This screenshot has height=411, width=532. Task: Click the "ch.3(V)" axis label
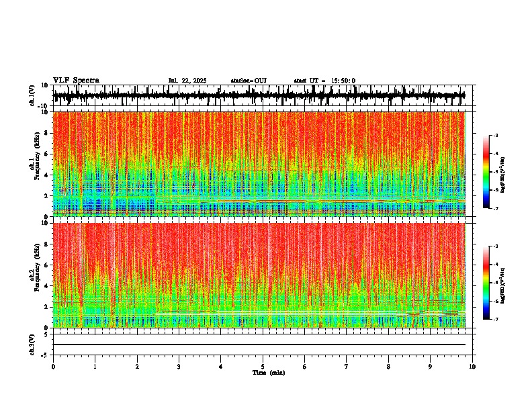pyautogui.click(x=32, y=345)
